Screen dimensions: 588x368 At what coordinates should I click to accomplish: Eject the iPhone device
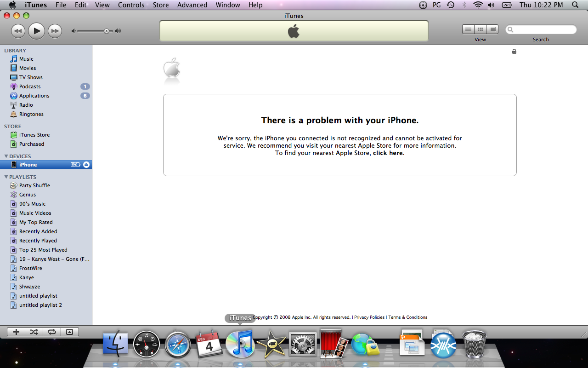click(86, 165)
